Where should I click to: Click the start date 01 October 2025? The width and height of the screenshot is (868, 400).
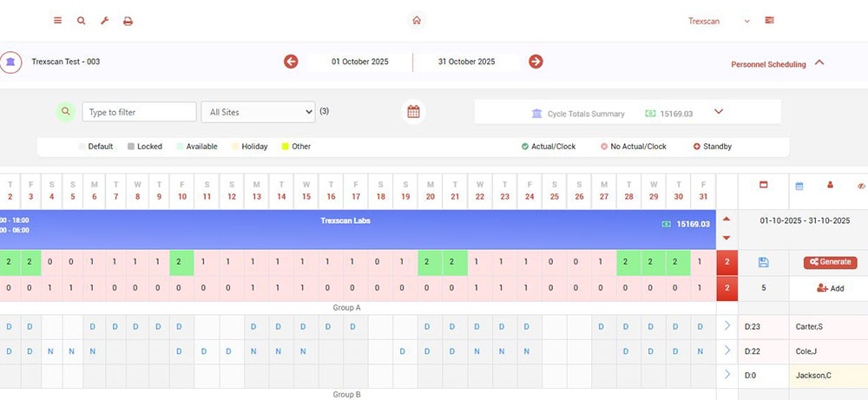(360, 62)
